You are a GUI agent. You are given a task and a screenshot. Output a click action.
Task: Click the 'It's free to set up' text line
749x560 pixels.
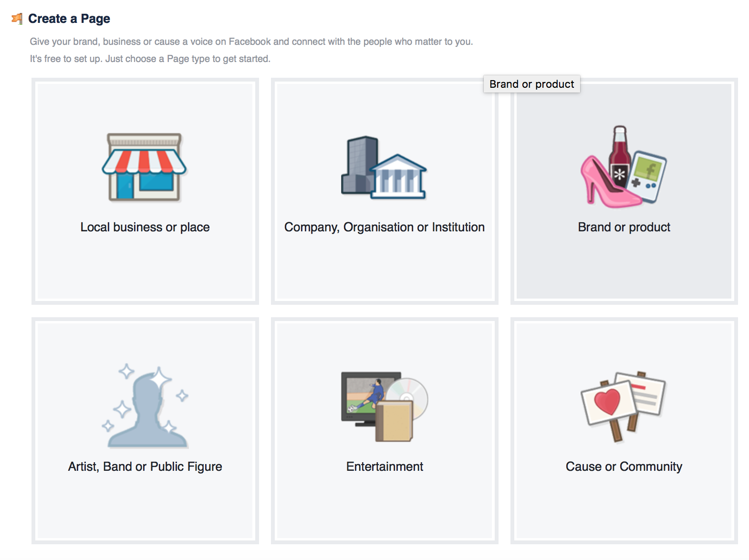tap(150, 59)
